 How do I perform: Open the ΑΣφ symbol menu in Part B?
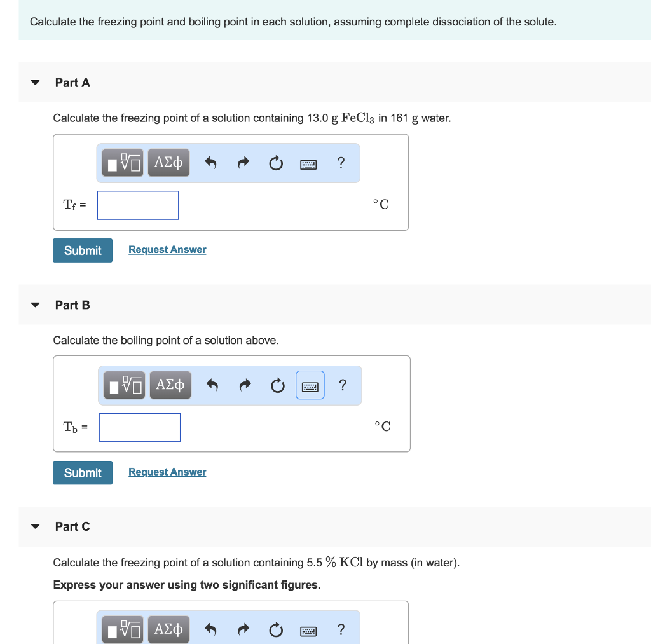click(x=170, y=385)
